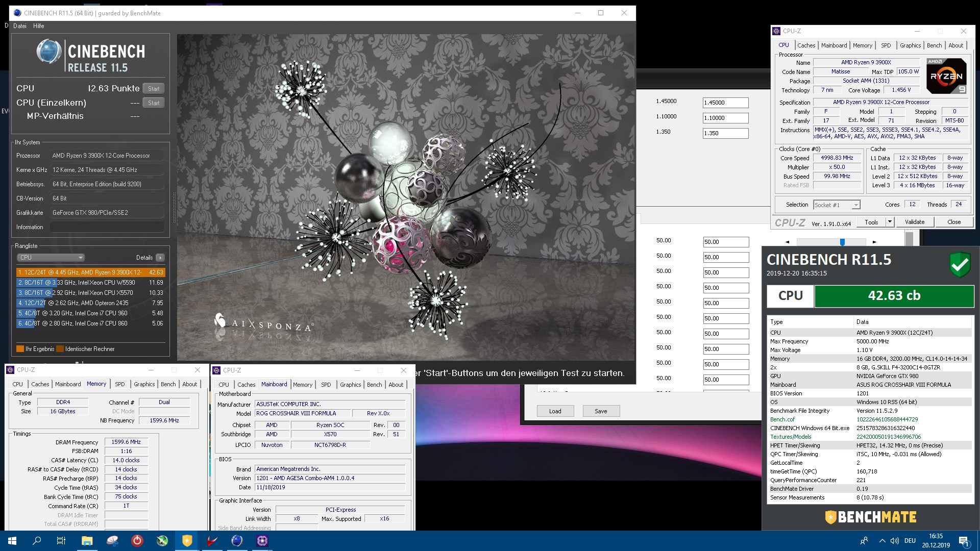Switch to Caches tab in top-right CPU-Z

pos(806,45)
